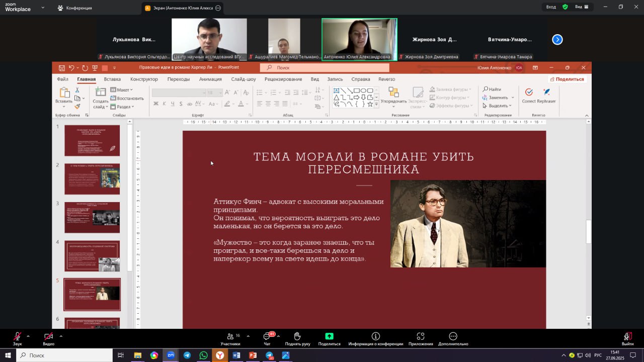Viewport: 644px width, 362px height.
Task: Open the Слайд-шоу ribbon tab
Action: (243, 79)
